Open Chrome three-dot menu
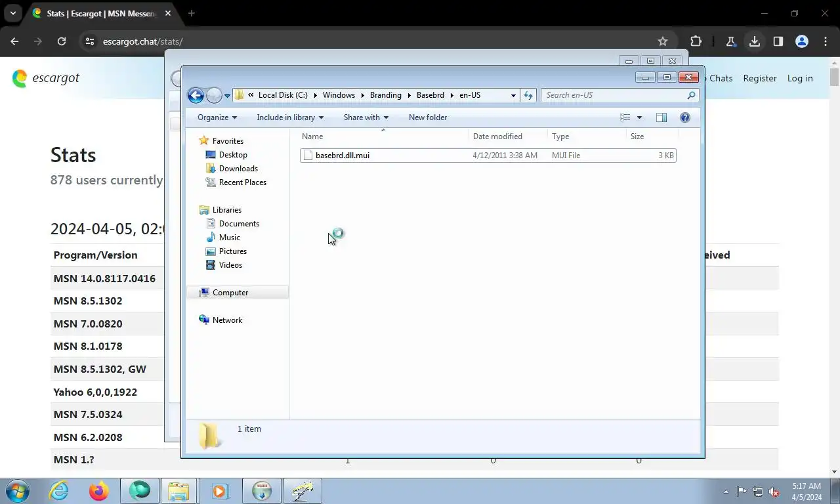Screen dimensions: 840x504 pos(826,41)
